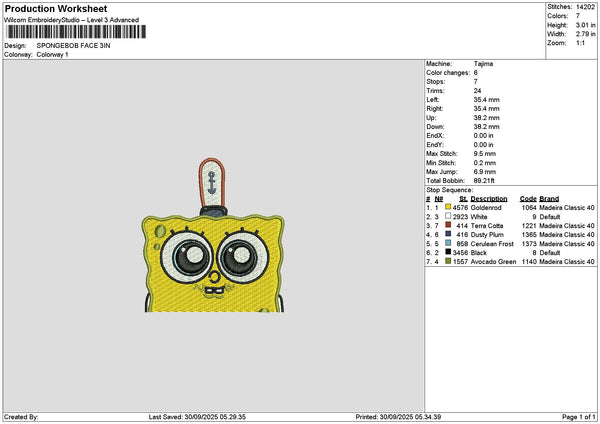Select the Width value 2.79 in
Image resolution: width=600 pixels, height=424 pixels.
(x=585, y=34)
